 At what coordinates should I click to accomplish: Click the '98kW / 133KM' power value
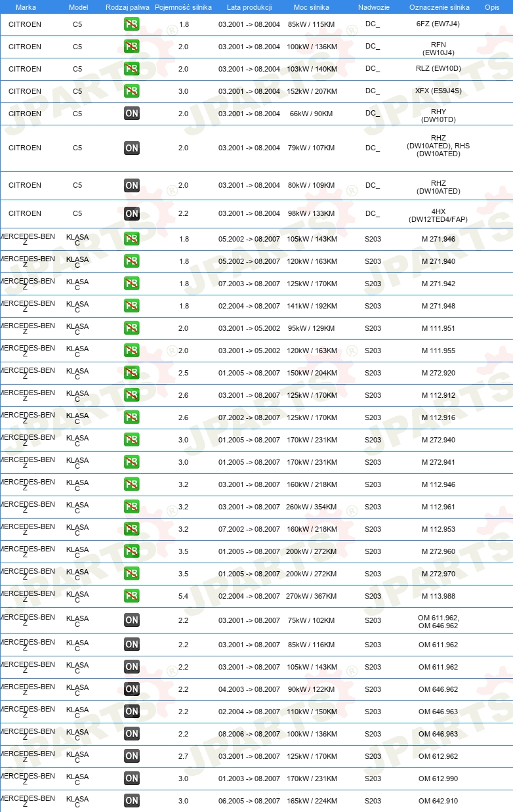coord(312,213)
